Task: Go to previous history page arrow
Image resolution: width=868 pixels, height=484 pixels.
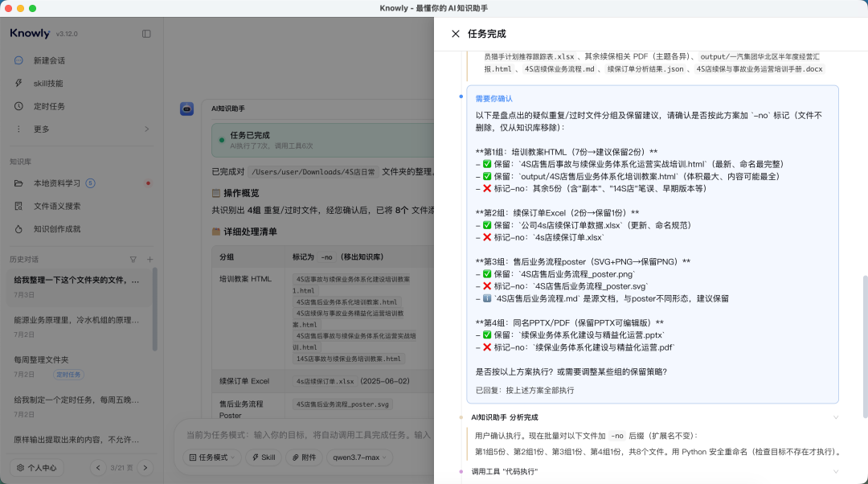Action: [x=98, y=468]
